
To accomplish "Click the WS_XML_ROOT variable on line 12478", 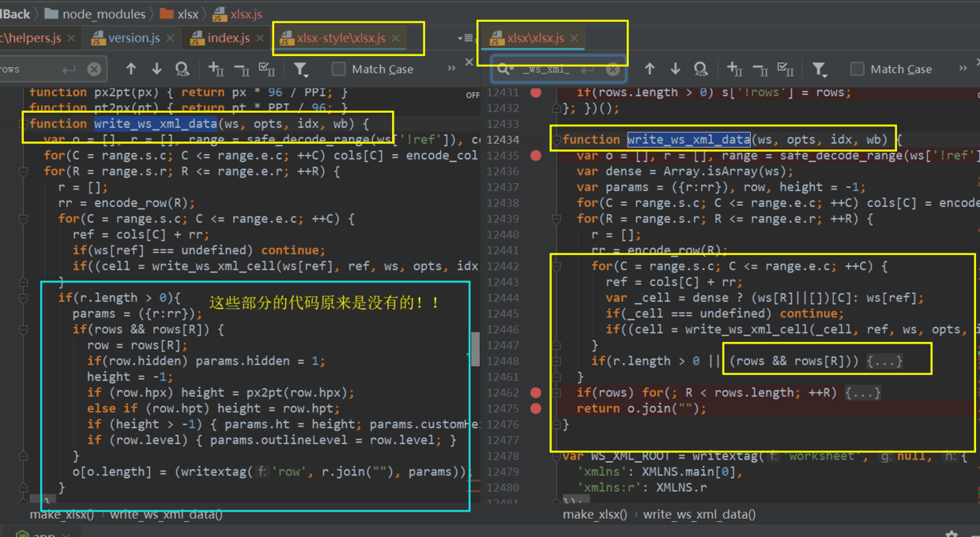I will tap(629, 456).
